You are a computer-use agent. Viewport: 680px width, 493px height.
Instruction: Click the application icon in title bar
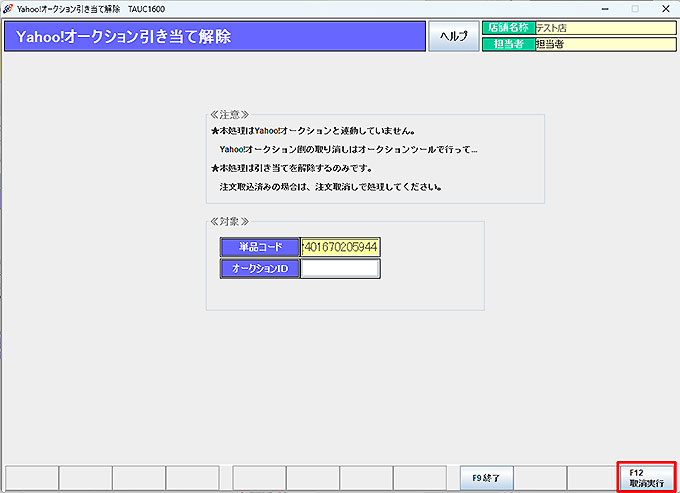point(8,9)
